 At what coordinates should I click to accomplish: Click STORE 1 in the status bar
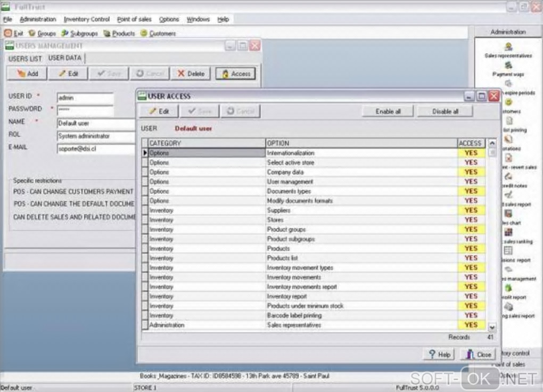(145, 388)
